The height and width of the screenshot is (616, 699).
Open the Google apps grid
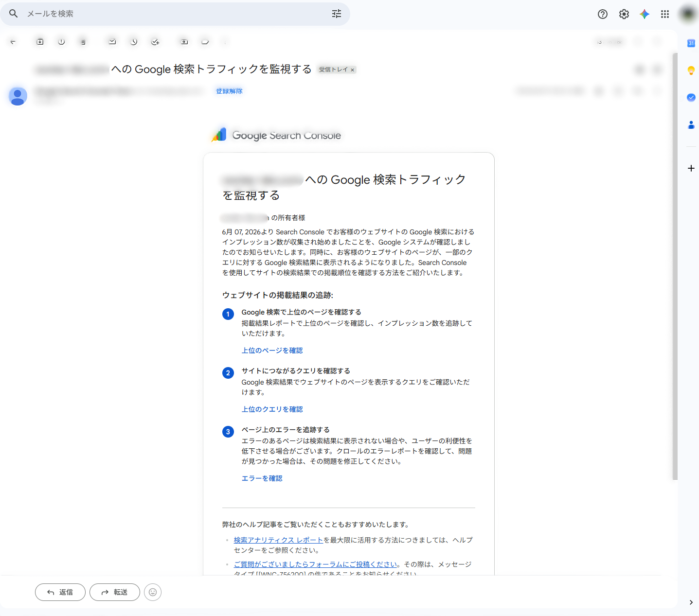pos(665,14)
